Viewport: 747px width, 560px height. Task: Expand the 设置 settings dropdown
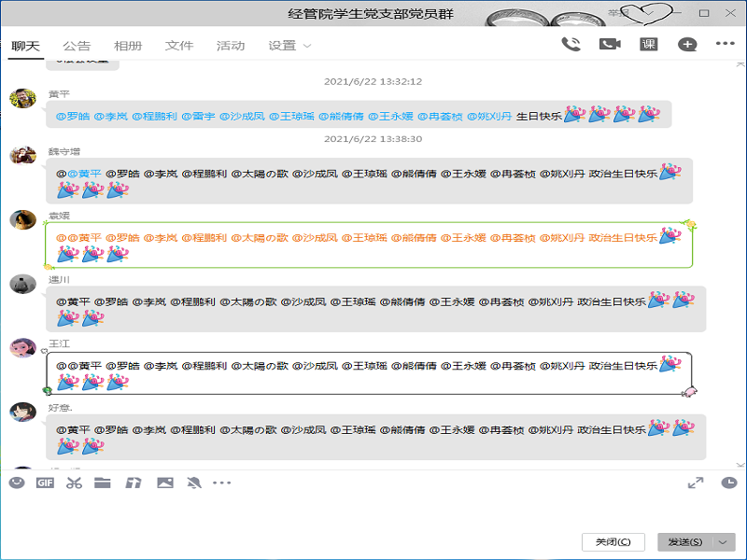tap(289, 46)
